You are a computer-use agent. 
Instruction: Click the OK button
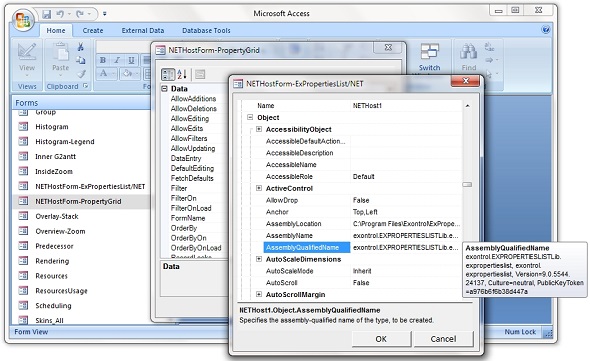point(381,339)
